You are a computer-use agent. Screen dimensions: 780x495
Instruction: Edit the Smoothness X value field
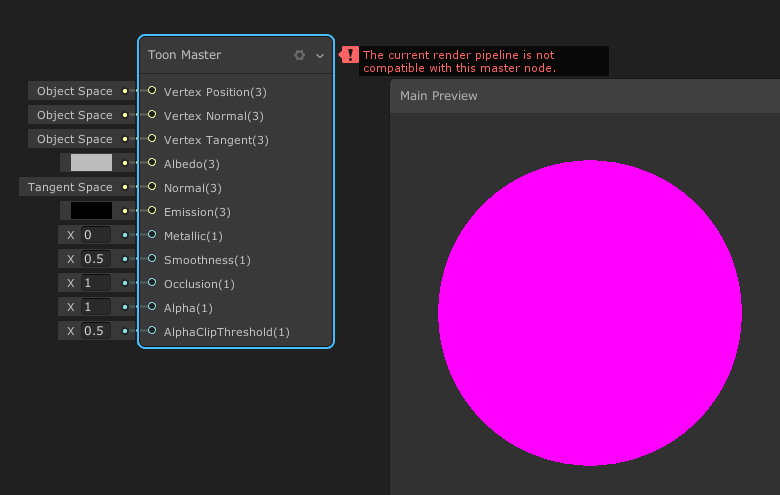click(x=96, y=259)
